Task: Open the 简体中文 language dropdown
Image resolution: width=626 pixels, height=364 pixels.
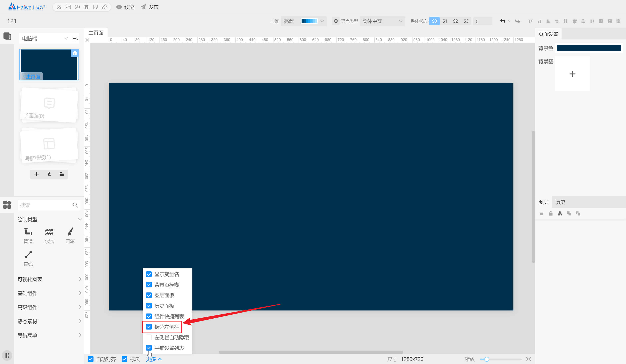Action: click(382, 21)
